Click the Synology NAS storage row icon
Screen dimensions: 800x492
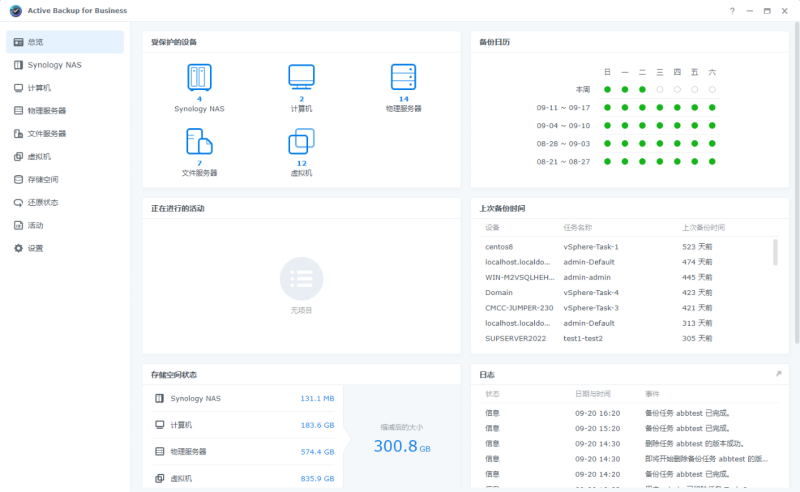[160, 398]
